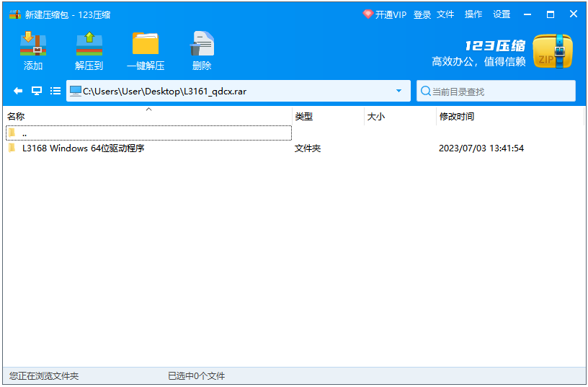Click the computer icon in address bar
Viewport: 588px width, 387px height.
pyautogui.click(x=76, y=91)
